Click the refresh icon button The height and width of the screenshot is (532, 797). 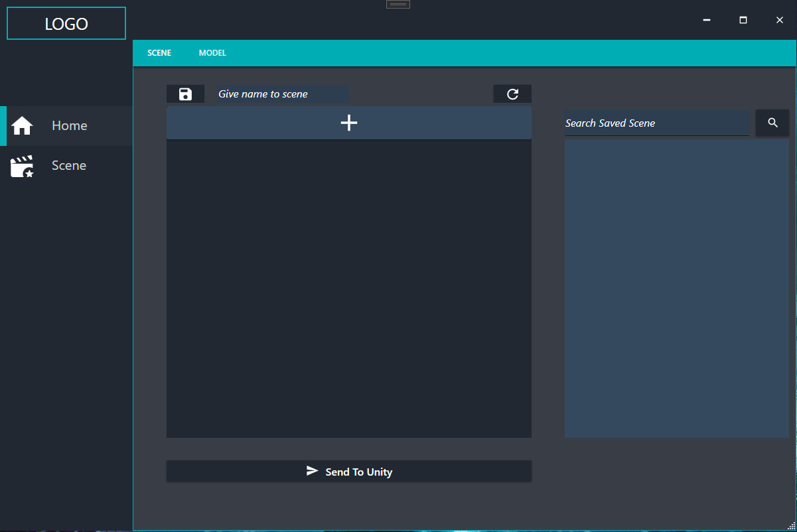pos(512,94)
